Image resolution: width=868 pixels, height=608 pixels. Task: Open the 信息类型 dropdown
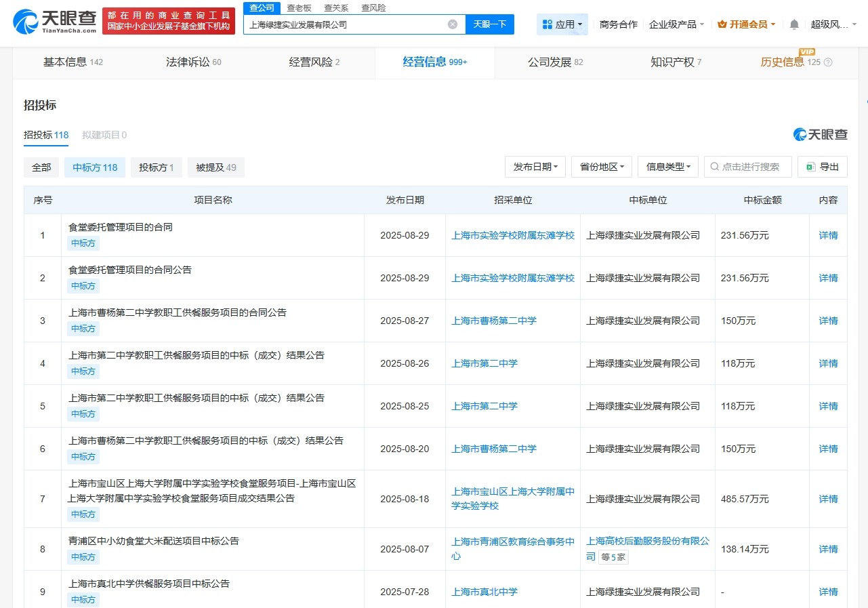click(667, 167)
